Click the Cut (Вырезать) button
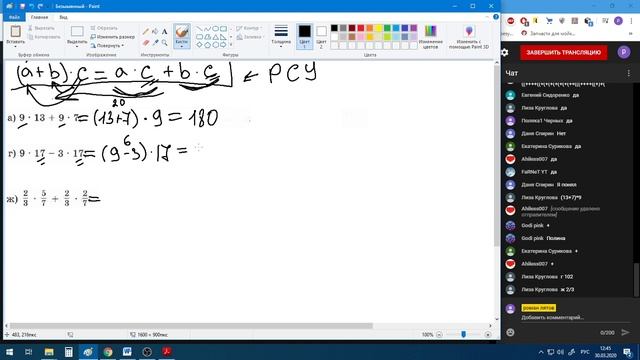Viewport: 640px width, 360px height. (x=41, y=28)
